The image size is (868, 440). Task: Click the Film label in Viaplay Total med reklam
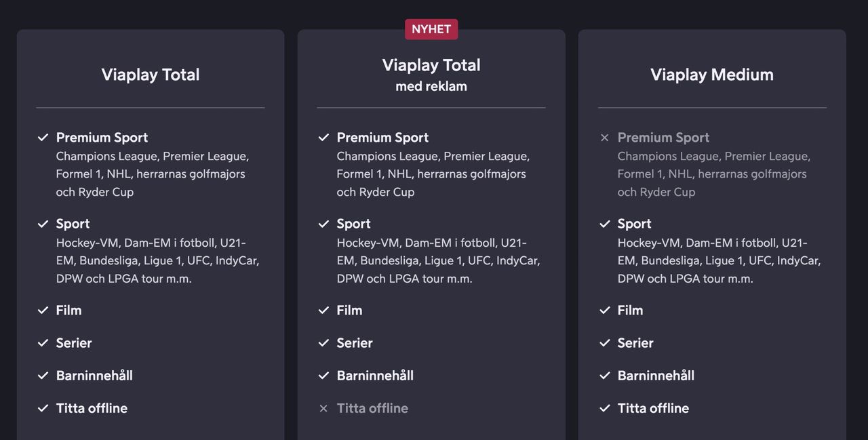click(x=349, y=311)
